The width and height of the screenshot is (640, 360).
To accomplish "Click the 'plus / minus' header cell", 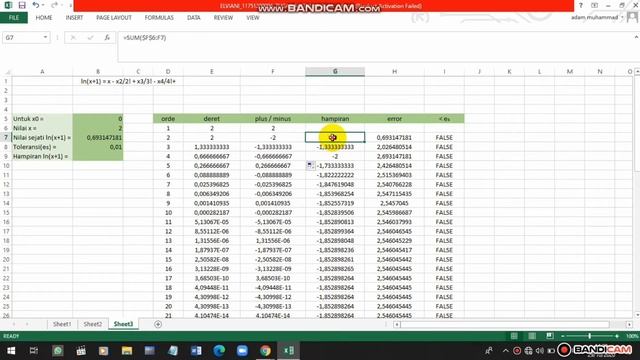I will coord(273,119).
